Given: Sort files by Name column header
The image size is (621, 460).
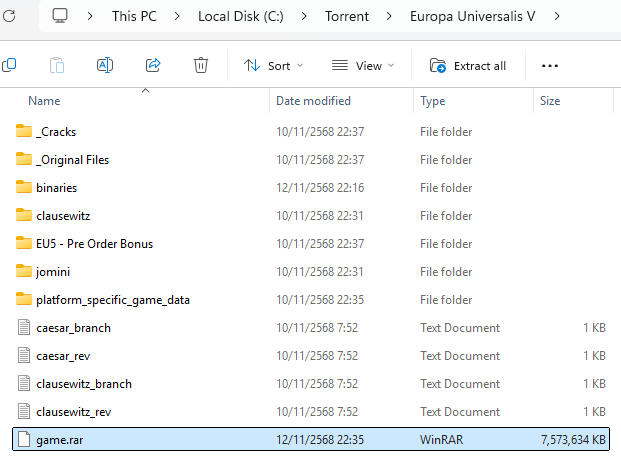Looking at the screenshot, I should [44, 101].
